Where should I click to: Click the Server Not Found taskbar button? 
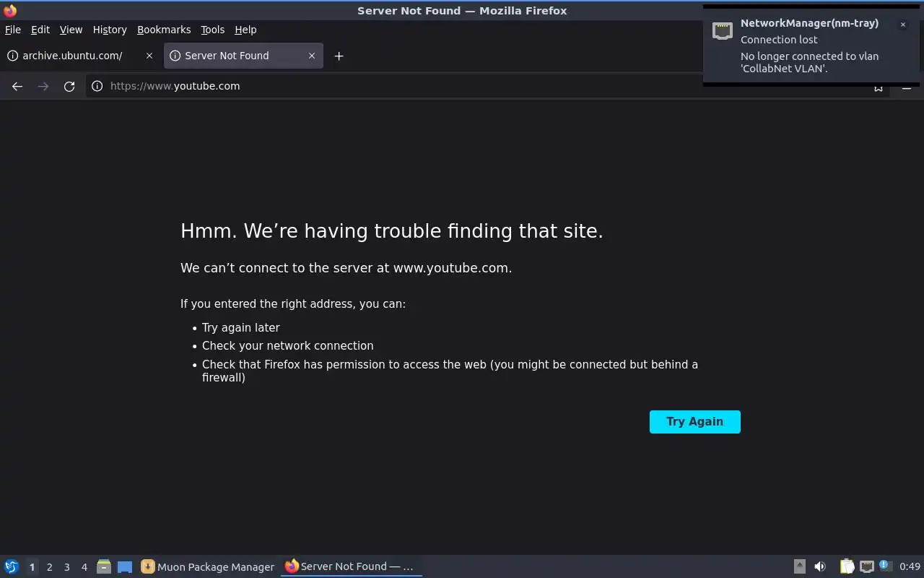click(x=352, y=566)
